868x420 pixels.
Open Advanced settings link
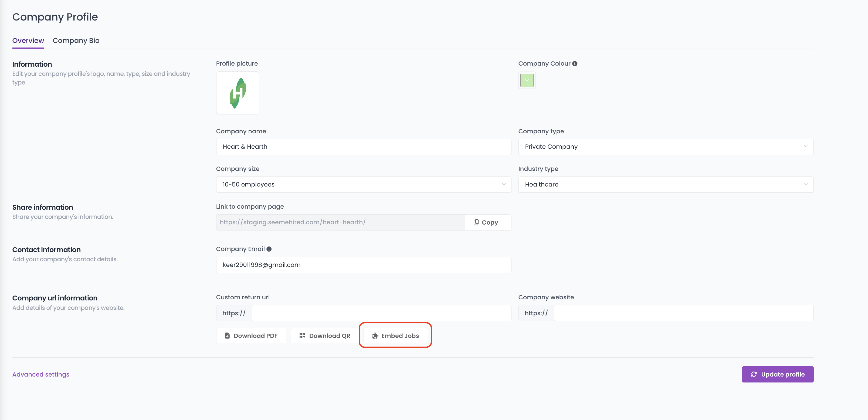coord(41,374)
